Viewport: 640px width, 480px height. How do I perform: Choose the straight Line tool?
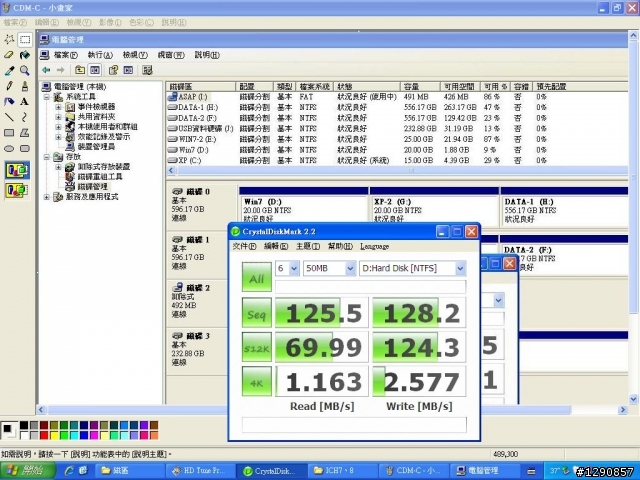tap(9, 117)
